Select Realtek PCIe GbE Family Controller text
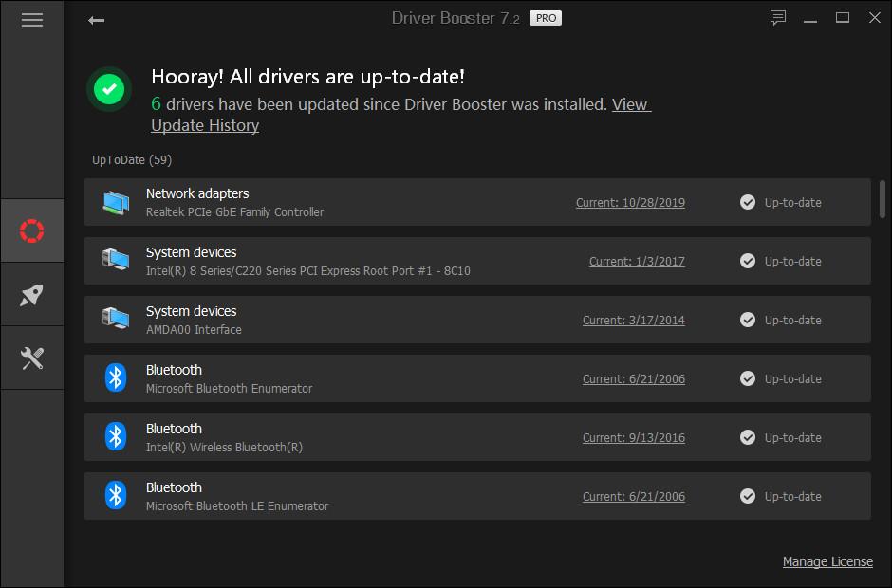 click(x=234, y=212)
